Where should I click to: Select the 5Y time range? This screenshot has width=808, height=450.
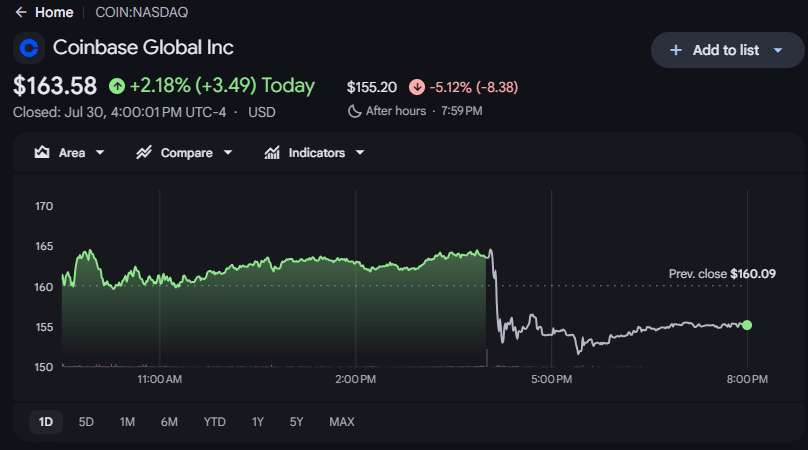coord(296,422)
